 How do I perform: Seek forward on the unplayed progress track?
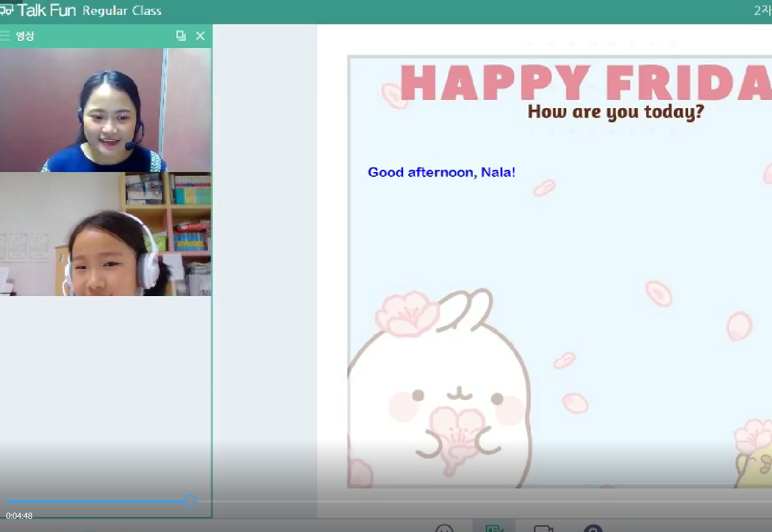pos(441,501)
